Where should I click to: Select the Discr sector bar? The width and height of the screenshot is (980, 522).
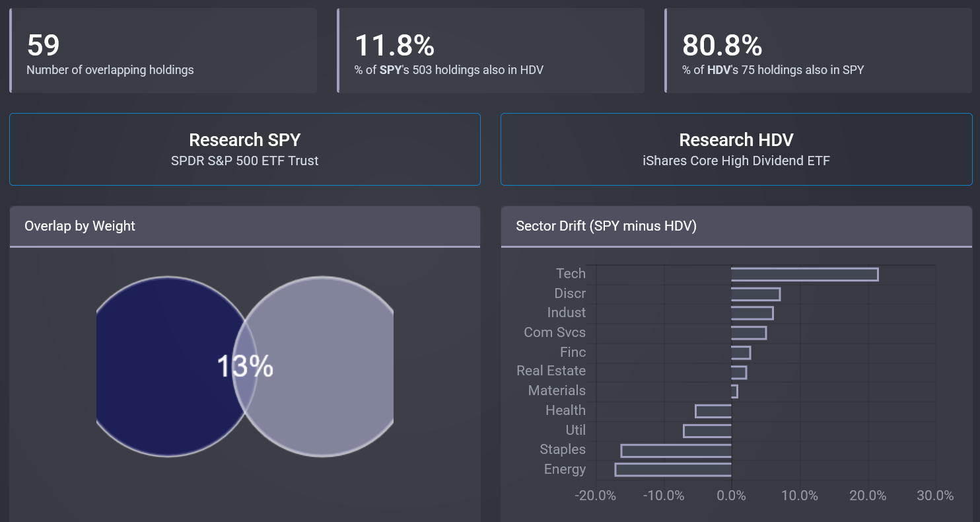pyautogui.click(x=755, y=294)
